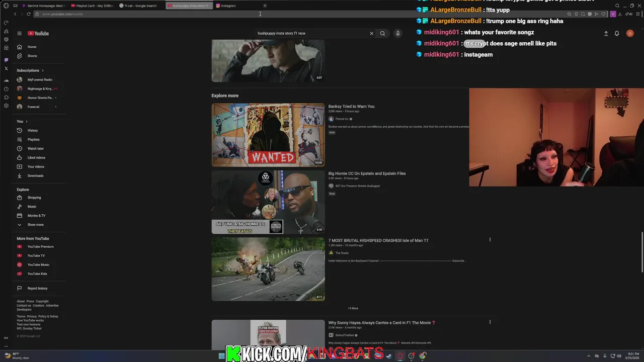
Task: Open Twitch in Opera sidebar
Action: [x=6, y=60]
